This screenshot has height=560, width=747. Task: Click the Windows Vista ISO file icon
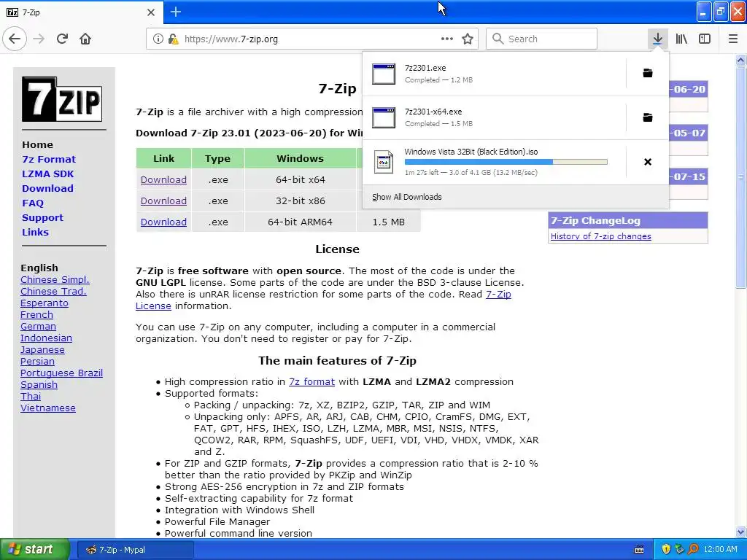point(384,162)
